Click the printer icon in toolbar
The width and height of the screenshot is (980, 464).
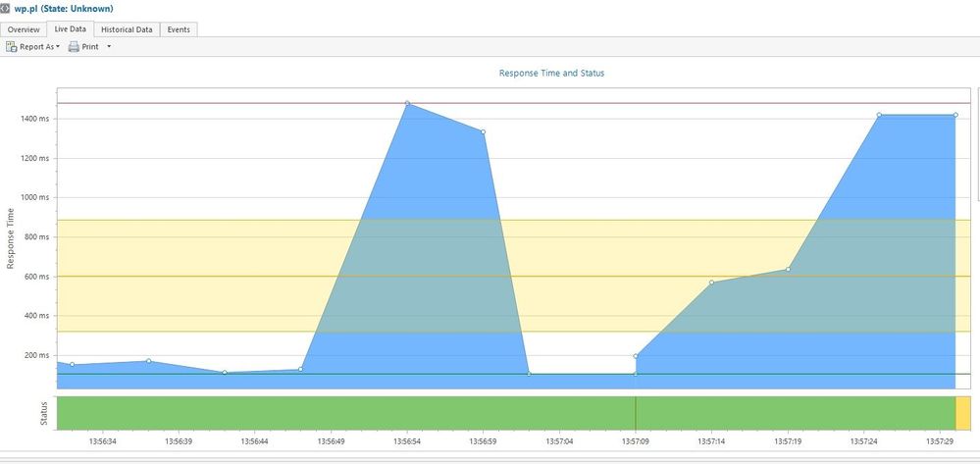point(74,47)
